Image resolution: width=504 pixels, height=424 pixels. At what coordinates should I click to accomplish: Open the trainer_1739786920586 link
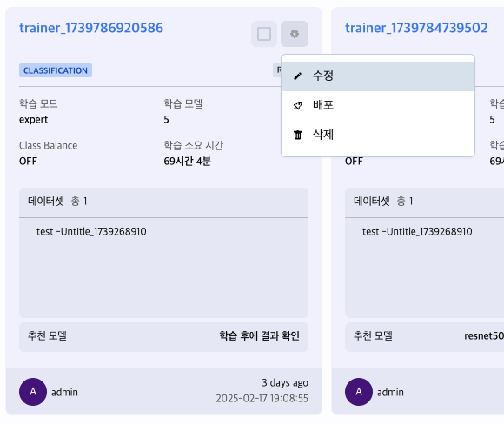pyautogui.click(x=91, y=28)
